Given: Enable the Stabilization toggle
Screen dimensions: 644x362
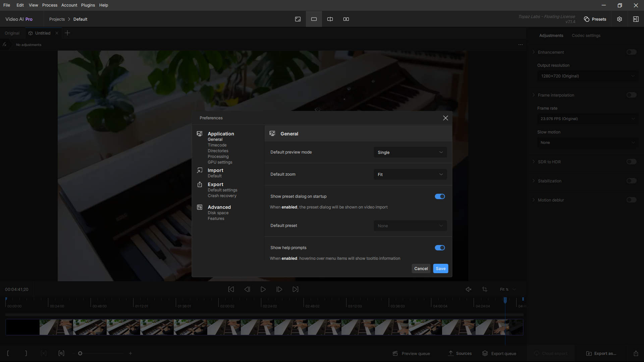Looking at the screenshot, I should (631, 181).
